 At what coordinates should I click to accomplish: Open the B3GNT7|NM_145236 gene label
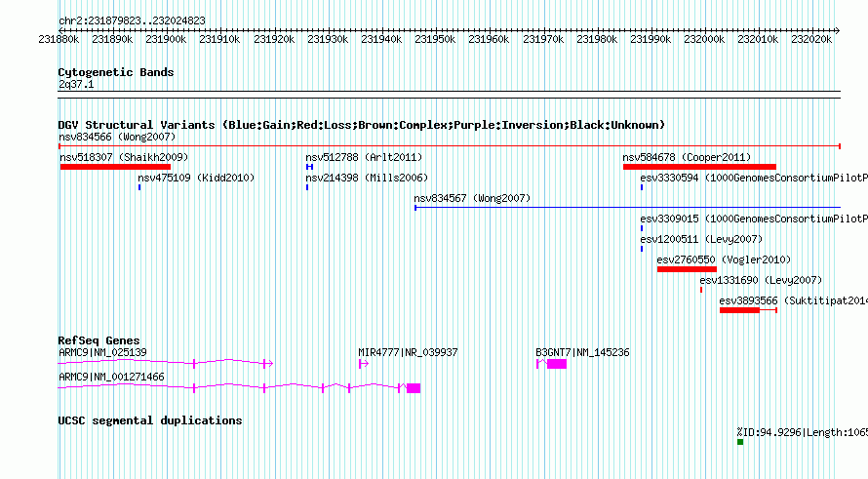pos(582,352)
